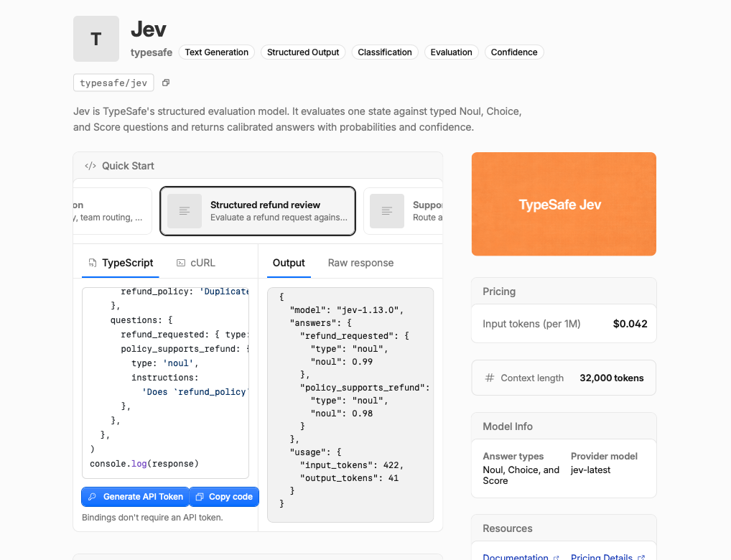
Task: Copy the typesafe/jev model ID icon
Action: 165,83
